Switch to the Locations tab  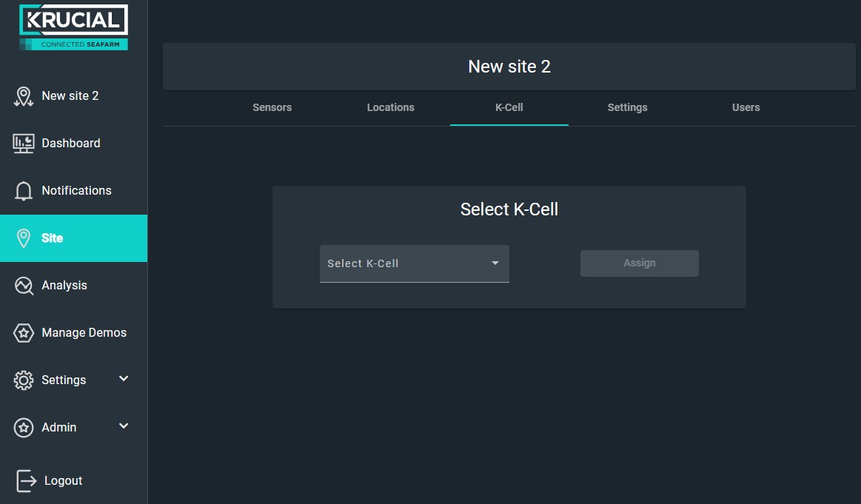[390, 107]
